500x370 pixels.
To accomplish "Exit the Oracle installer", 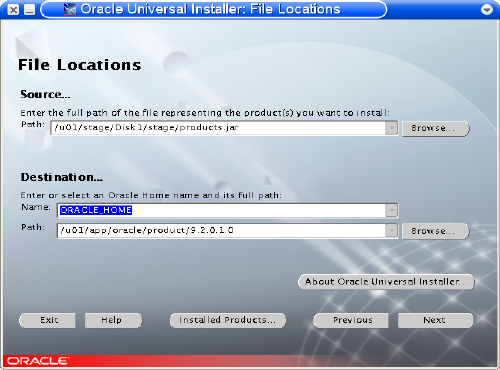I will pos(47,320).
